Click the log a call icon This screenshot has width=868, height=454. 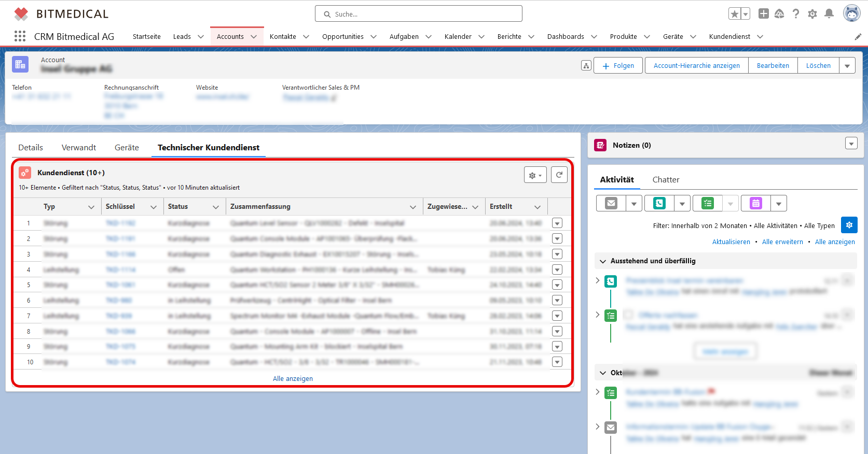(659, 203)
